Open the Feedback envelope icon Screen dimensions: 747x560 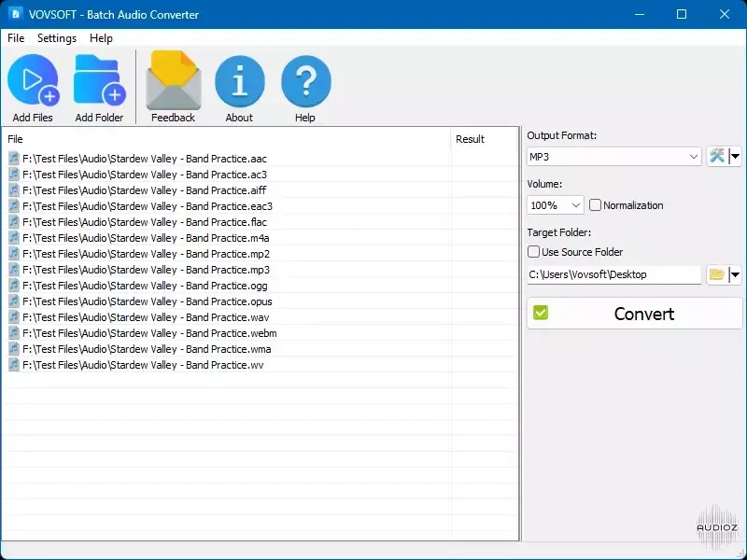pos(174,80)
